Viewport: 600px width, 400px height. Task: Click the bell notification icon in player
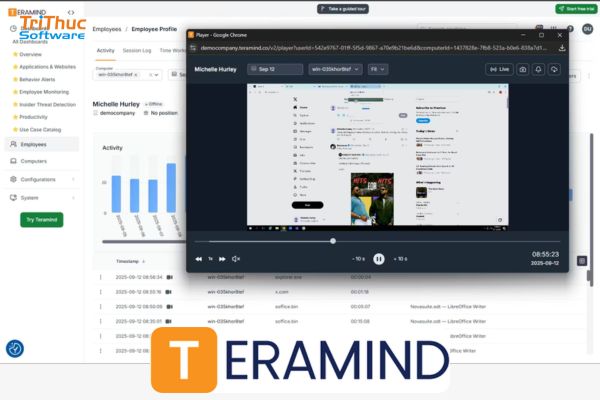[x=538, y=70]
